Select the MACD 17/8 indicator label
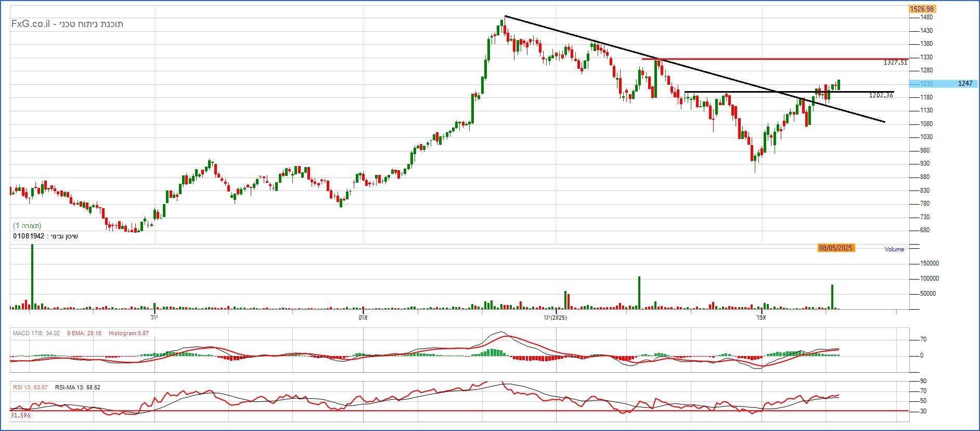Image resolution: width=980 pixels, height=431 pixels. (x=36, y=334)
